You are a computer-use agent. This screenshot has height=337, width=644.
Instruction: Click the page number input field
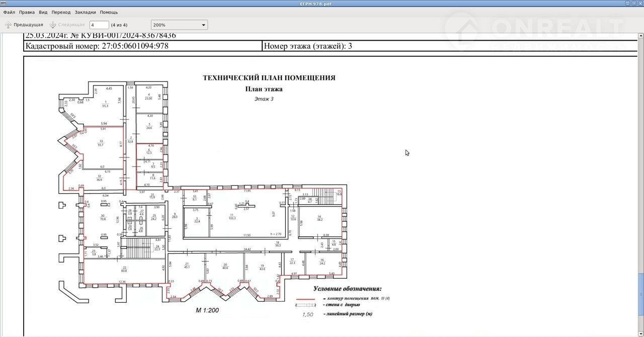[x=99, y=25]
